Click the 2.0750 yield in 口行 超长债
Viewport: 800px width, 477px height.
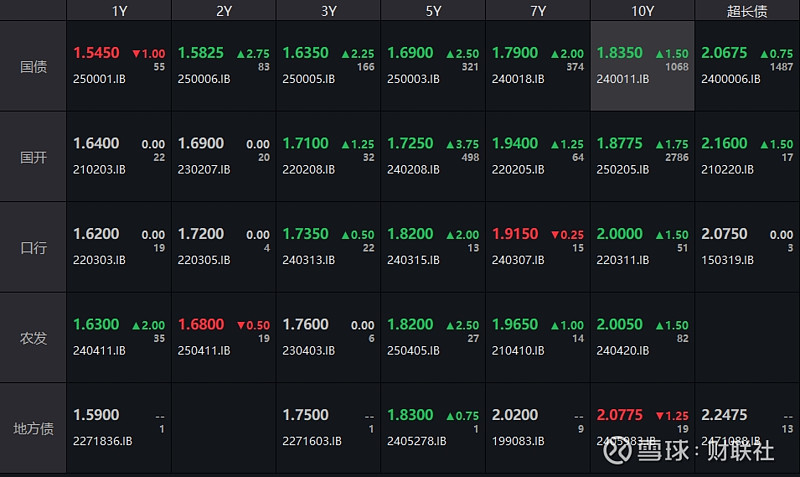tap(724, 234)
